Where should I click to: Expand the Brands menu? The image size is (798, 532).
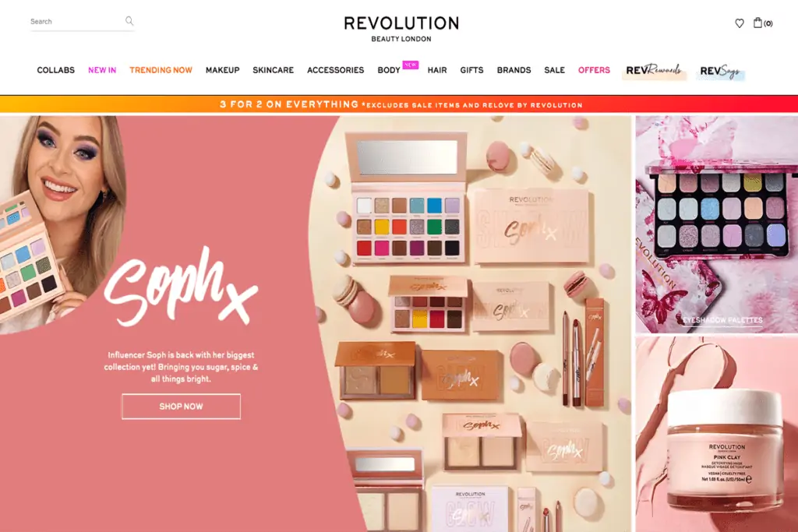[x=514, y=70]
